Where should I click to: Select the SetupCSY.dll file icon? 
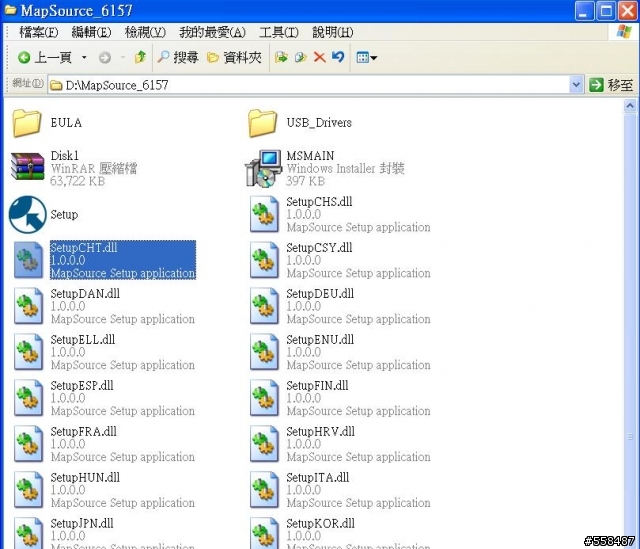tap(264, 260)
